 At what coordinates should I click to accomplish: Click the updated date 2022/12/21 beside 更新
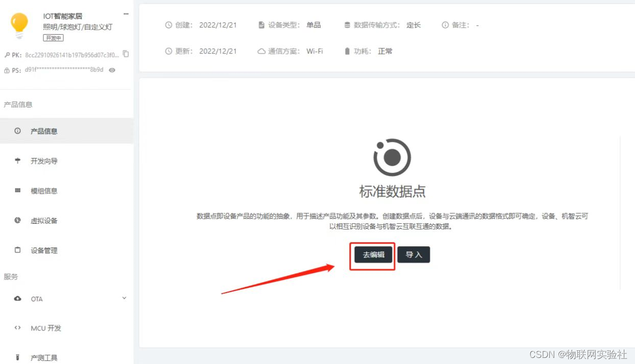click(218, 51)
